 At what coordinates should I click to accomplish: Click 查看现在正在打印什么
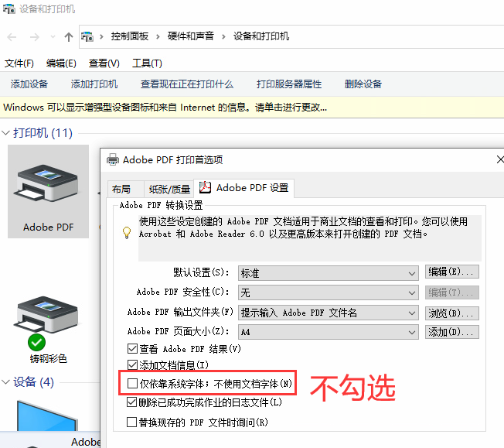point(187,84)
